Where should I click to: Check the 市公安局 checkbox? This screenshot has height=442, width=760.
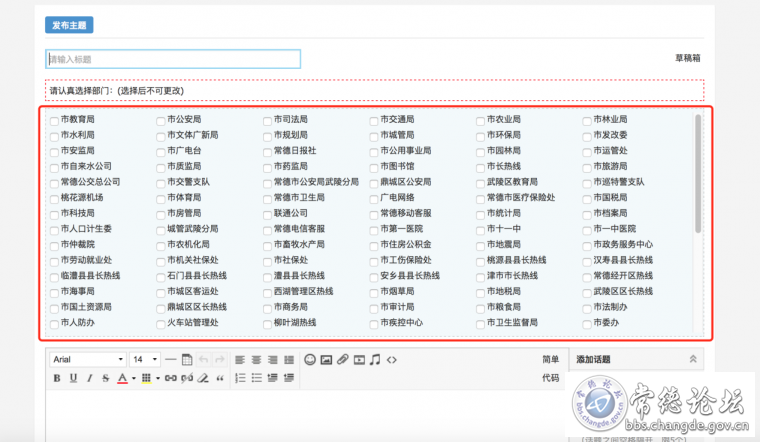(x=161, y=121)
